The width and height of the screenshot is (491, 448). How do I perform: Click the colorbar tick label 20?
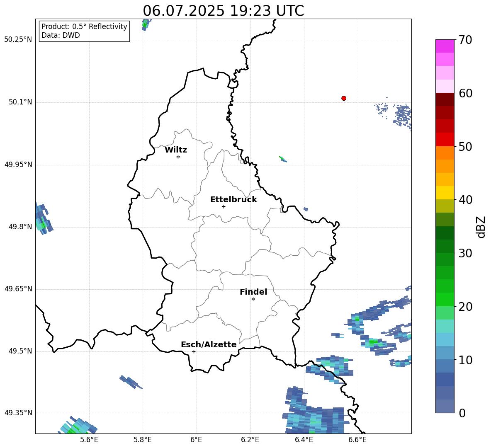pos(465,307)
